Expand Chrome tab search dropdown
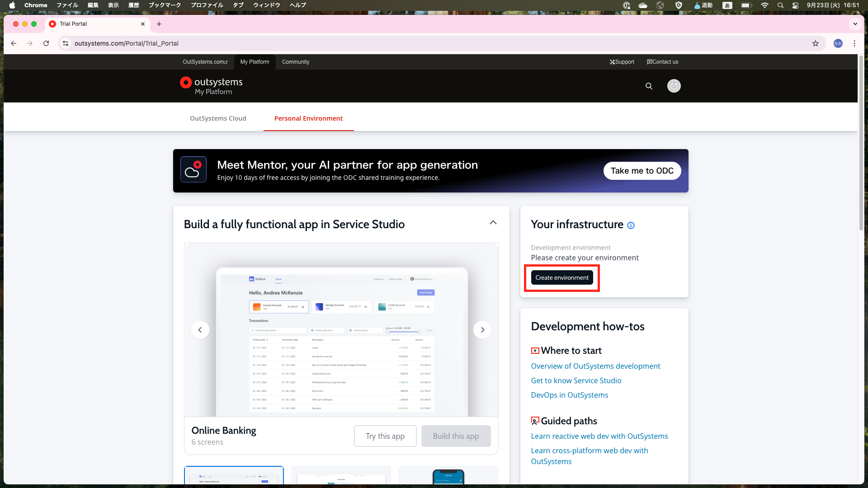Viewport: 868px width, 488px height. click(x=855, y=24)
